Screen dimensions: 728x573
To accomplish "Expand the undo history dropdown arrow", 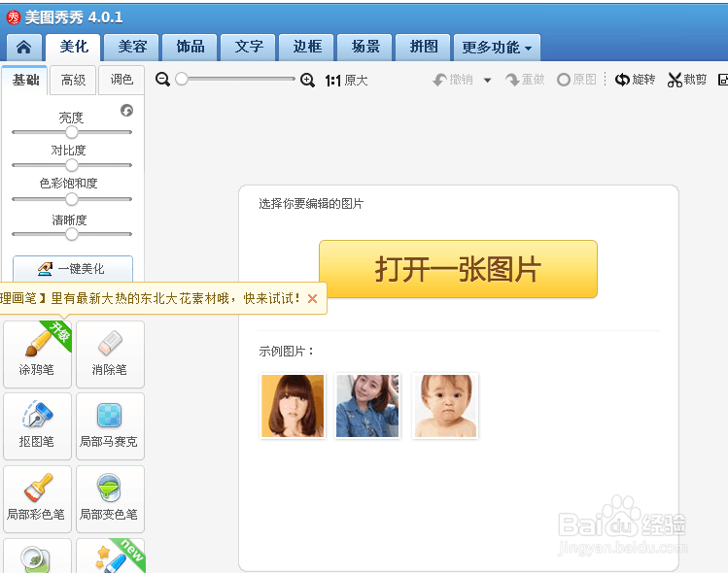I will coord(487,81).
